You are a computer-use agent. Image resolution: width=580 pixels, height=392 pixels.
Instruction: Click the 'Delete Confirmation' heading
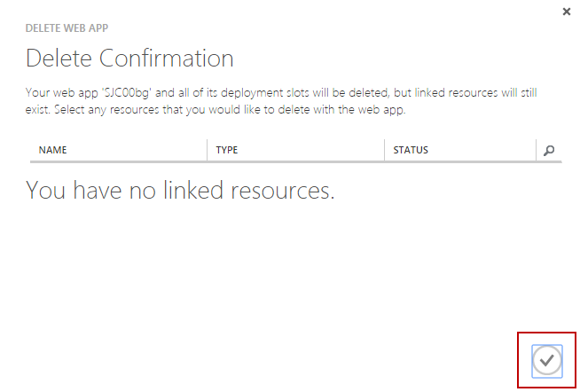129,59
